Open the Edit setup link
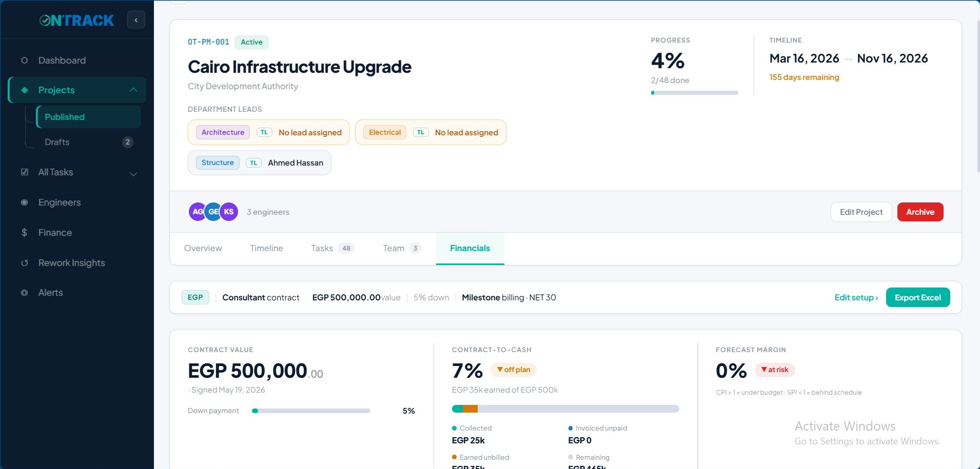Viewport: 980px width, 469px height. click(856, 297)
